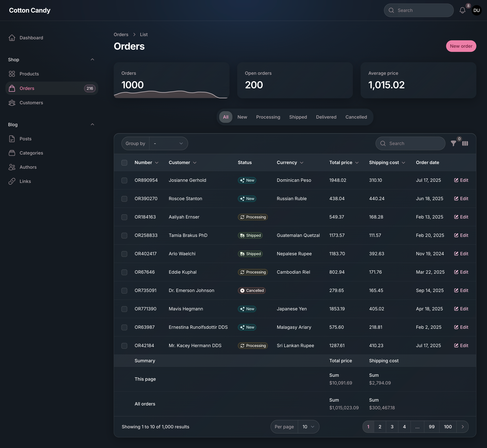This screenshot has height=448, width=487.
Task: Open the Per page dropdown
Action: pos(308,427)
